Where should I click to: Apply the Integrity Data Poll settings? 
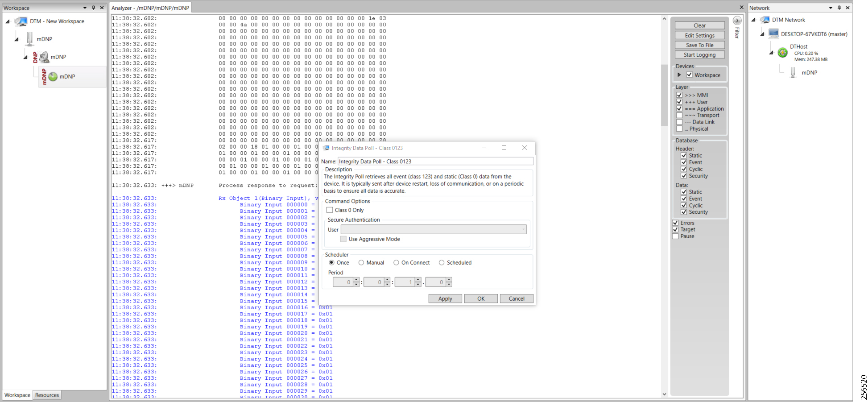[x=445, y=298]
